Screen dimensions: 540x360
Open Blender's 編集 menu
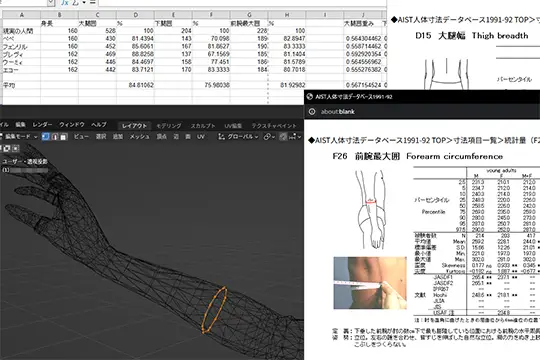tap(20, 125)
